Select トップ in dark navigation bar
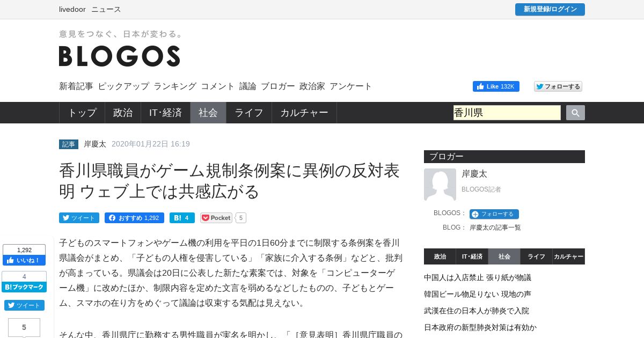This screenshot has height=338, width=644. tap(82, 113)
